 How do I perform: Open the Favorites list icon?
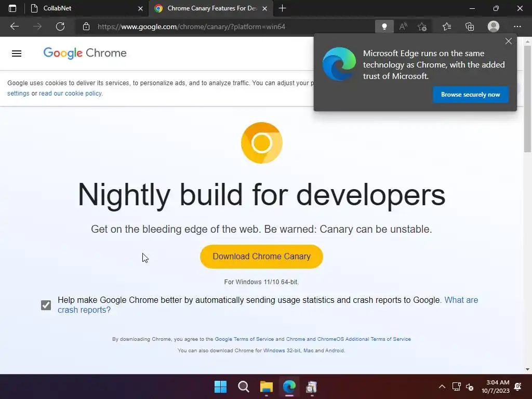tap(446, 26)
